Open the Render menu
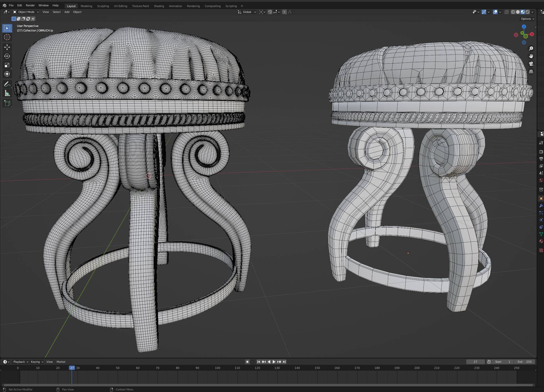544x392 pixels. coord(30,5)
